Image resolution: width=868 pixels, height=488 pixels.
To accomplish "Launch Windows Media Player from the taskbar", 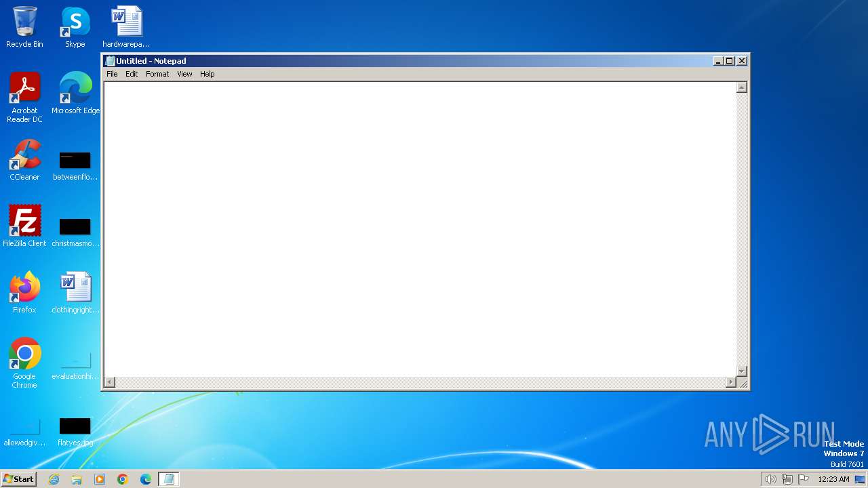I will tap(100, 479).
